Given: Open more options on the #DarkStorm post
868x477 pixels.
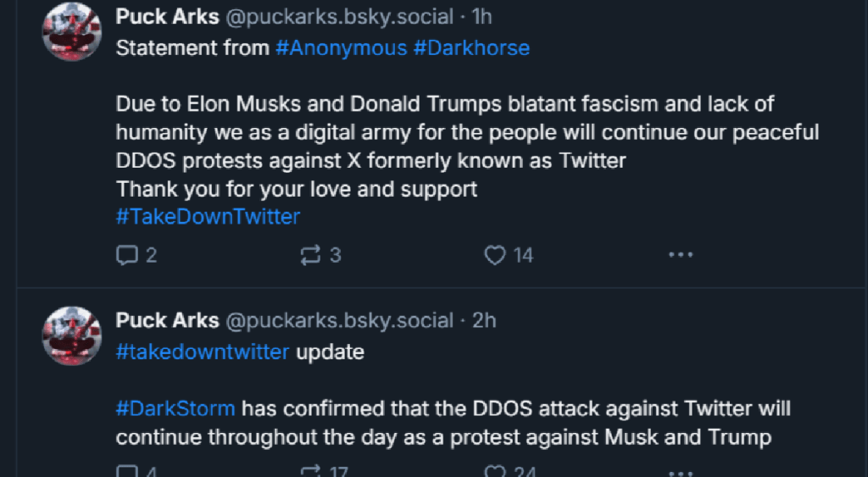Looking at the screenshot, I should pyautogui.click(x=681, y=471).
